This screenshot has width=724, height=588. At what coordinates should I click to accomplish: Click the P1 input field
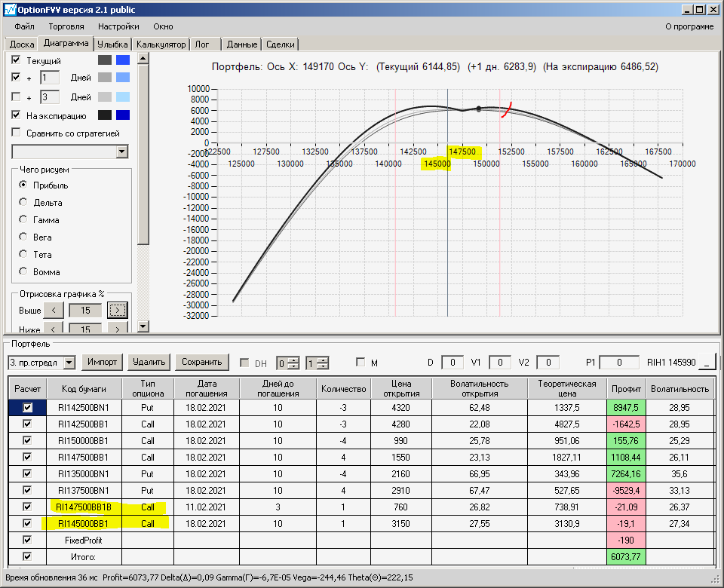click(619, 363)
